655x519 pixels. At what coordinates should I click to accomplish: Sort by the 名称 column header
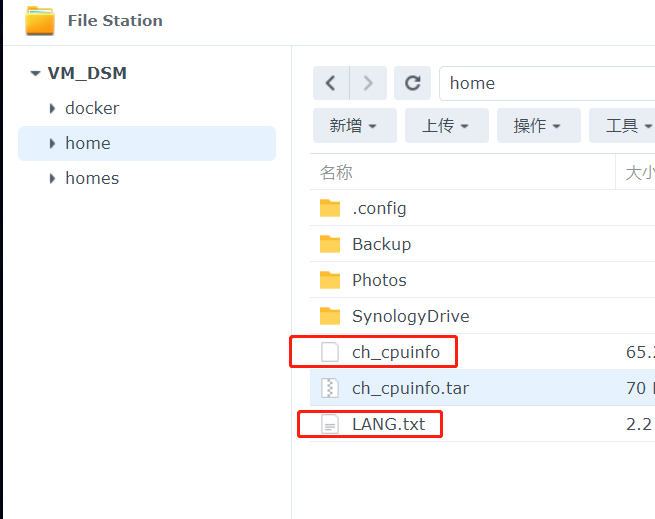pyautogui.click(x=462, y=172)
